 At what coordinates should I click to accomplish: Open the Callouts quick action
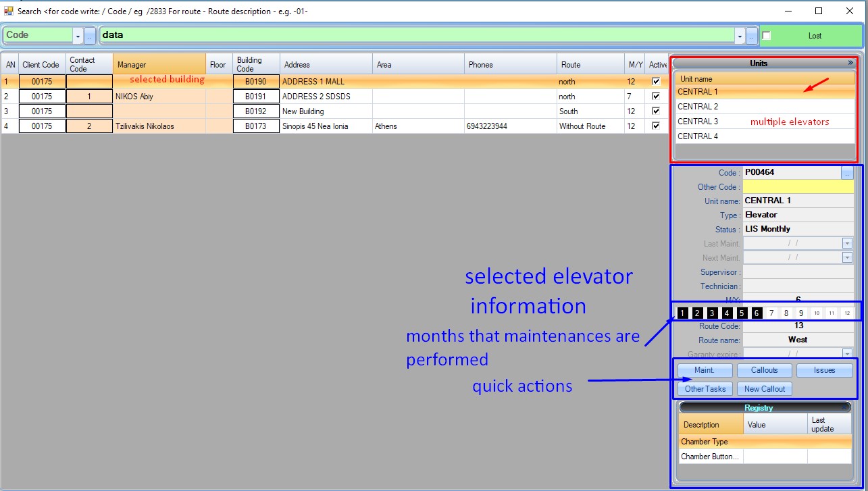[x=764, y=370]
